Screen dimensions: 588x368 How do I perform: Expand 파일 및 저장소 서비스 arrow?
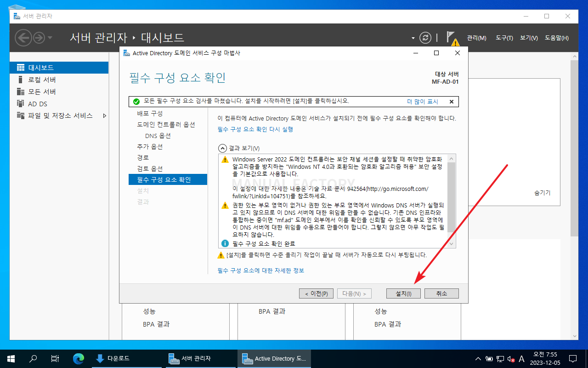point(104,115)
